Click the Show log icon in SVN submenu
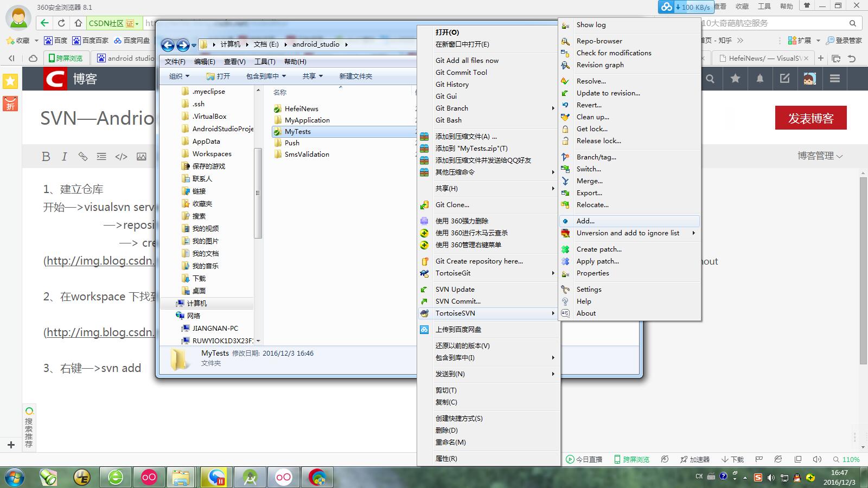This screenshot has width=868, height=488. click(x=565, y=25)
